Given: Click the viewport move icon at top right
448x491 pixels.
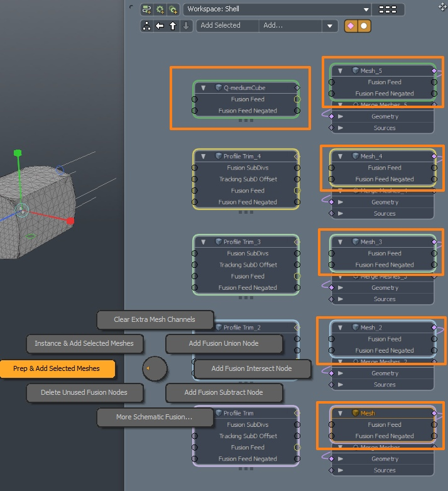Looking at the screenshot, I should (x=442, y=6).
